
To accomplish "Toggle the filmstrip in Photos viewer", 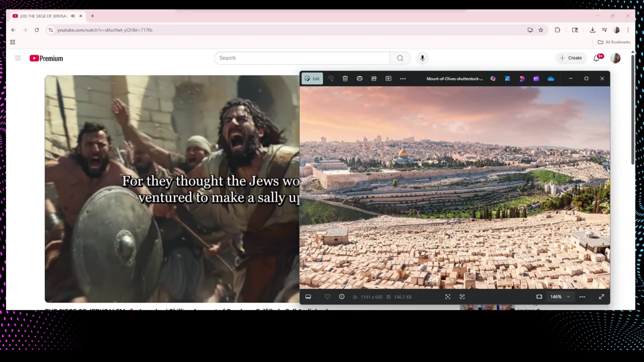I will point(308,297).
